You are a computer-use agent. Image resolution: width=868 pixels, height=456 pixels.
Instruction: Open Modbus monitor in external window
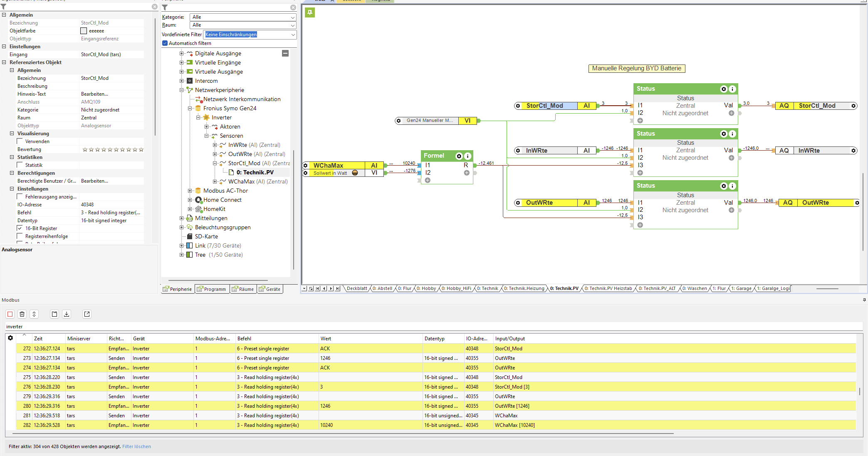coord(87,314)
